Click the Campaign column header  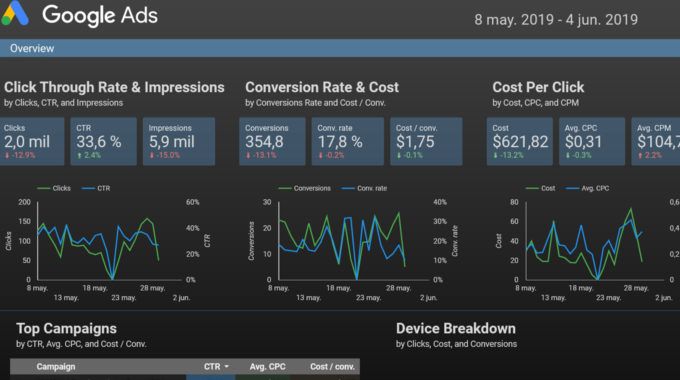point(56,367)
